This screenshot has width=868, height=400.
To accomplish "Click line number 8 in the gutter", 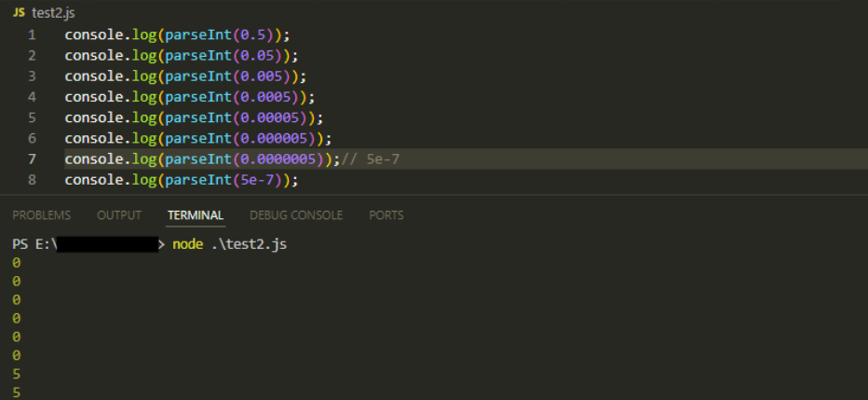I will [32, 180].
